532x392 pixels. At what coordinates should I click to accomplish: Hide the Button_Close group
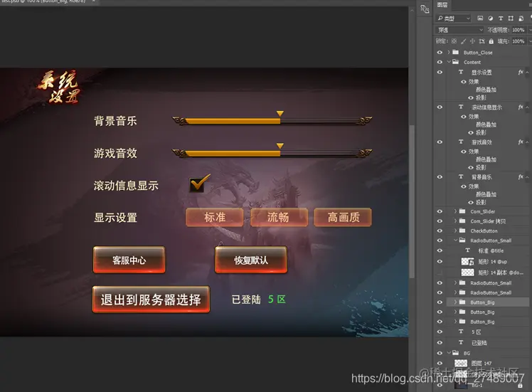440,52
